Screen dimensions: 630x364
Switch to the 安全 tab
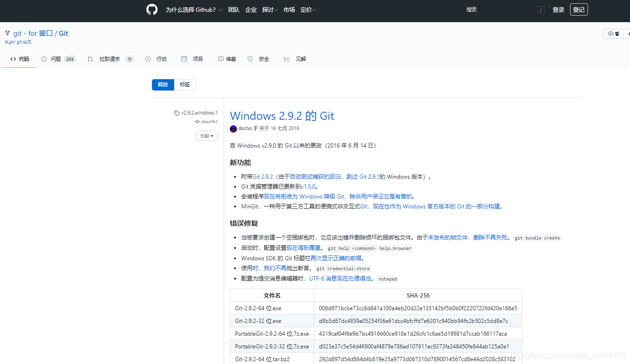point(258,59)
